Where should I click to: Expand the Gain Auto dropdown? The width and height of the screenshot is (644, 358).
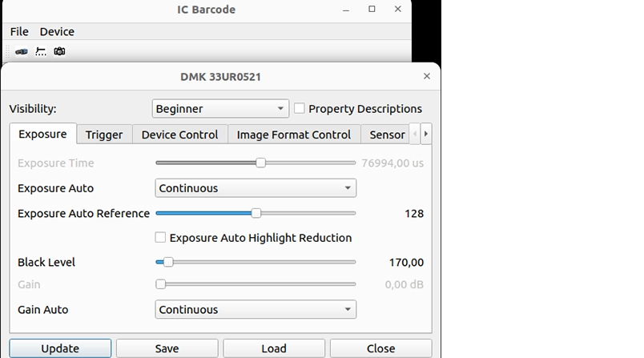(255, 309)
